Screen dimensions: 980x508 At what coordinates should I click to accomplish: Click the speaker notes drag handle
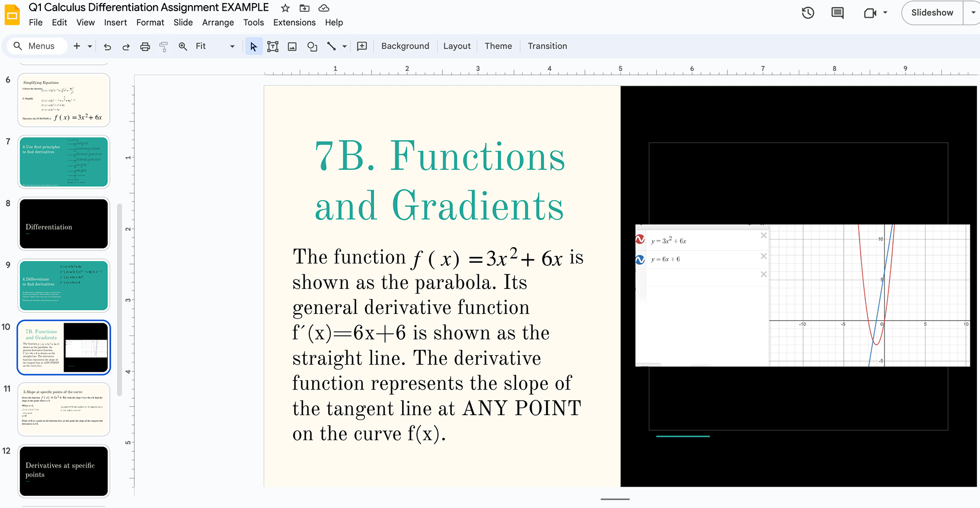pos(615,499)
